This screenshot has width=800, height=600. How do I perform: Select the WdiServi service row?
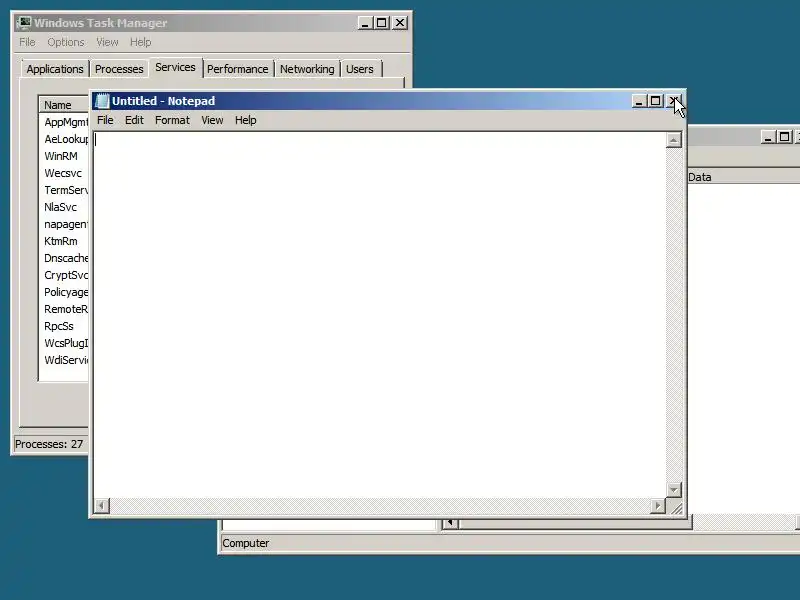tap(65, 360)
